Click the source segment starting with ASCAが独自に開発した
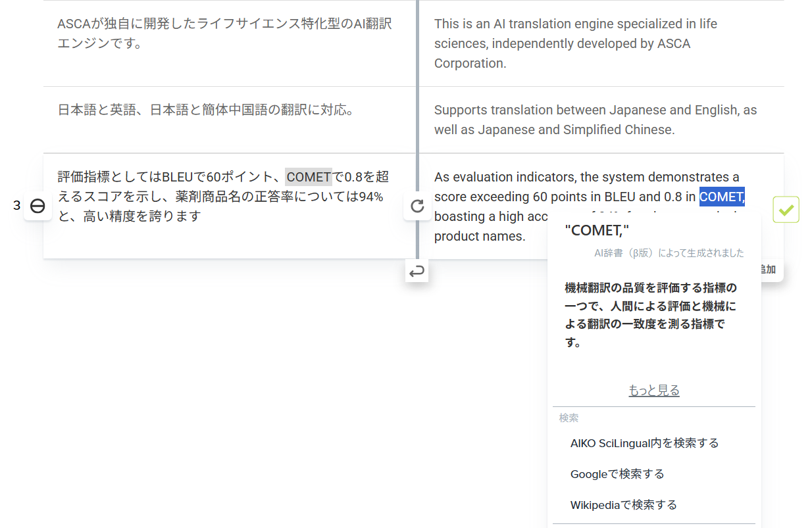Screen dimensions: 812x528 tap(224, 34)
